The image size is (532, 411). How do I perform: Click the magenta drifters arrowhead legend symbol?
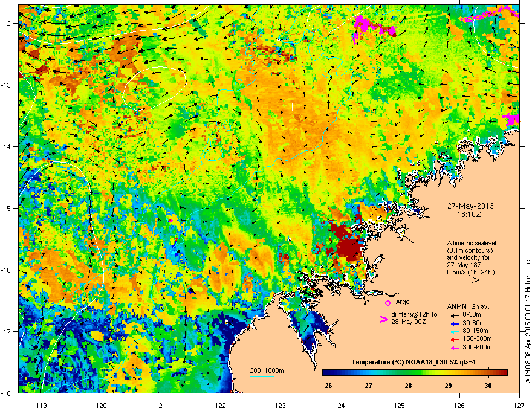[x=383, y=319]
